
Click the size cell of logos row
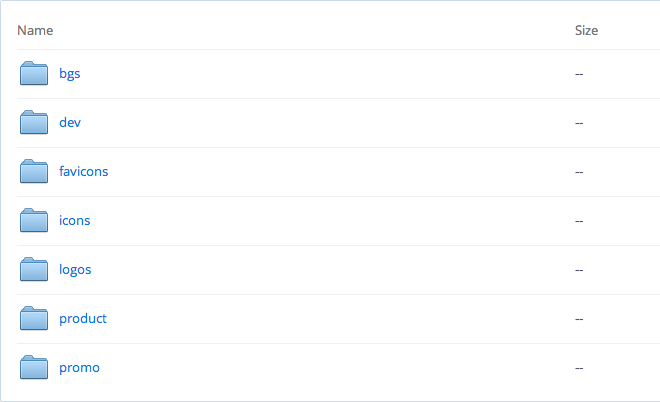[579, 270]
